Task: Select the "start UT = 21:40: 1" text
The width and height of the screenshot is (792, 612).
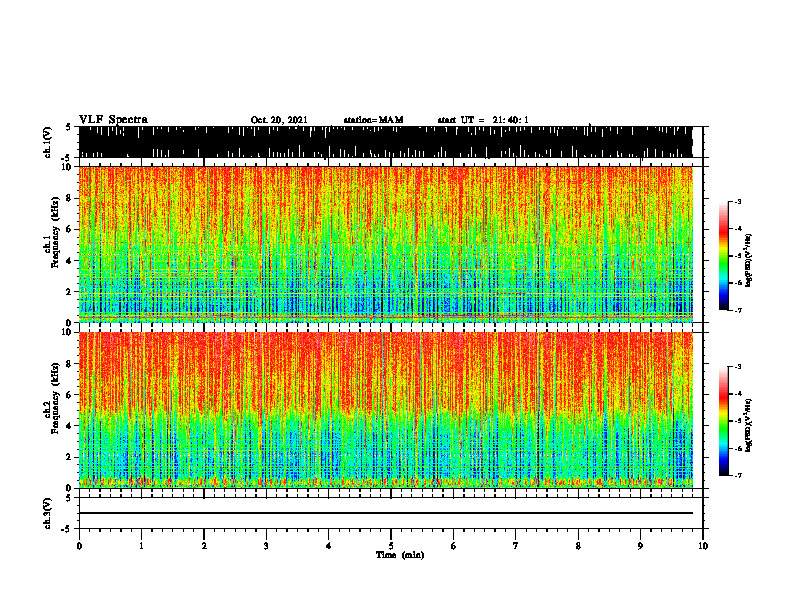Action: pyautogui.click(x=483, y=120)
